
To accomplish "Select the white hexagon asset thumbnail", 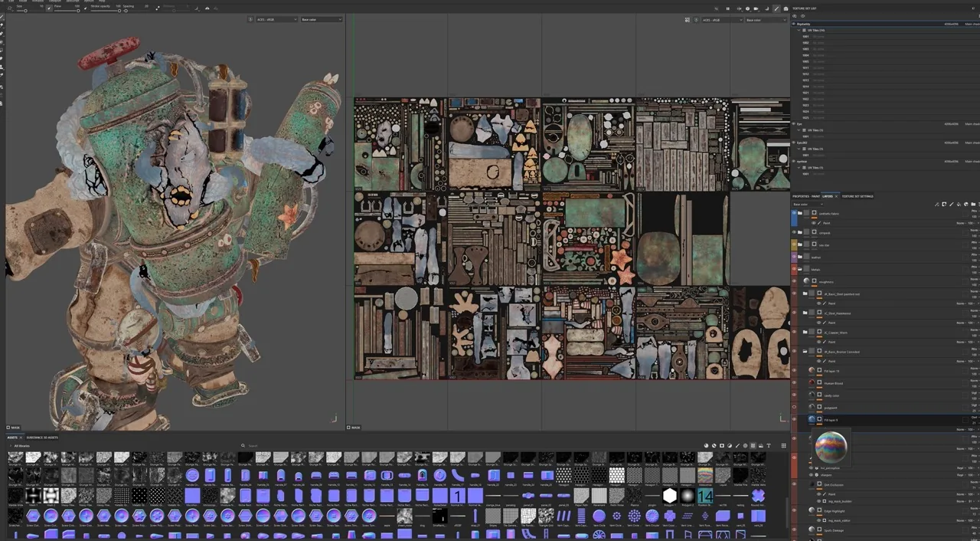I will [670, 497].
